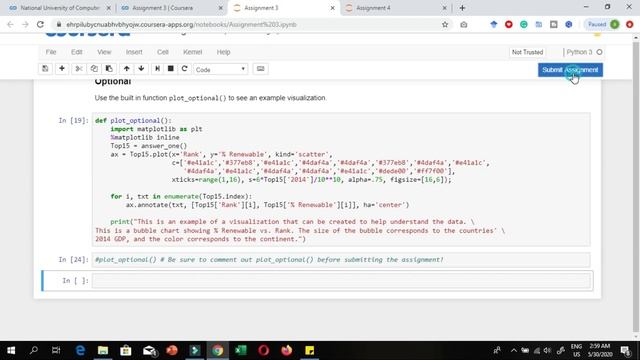Reload the page
This screenshot has width=640, height=360.
coord(40,24)
